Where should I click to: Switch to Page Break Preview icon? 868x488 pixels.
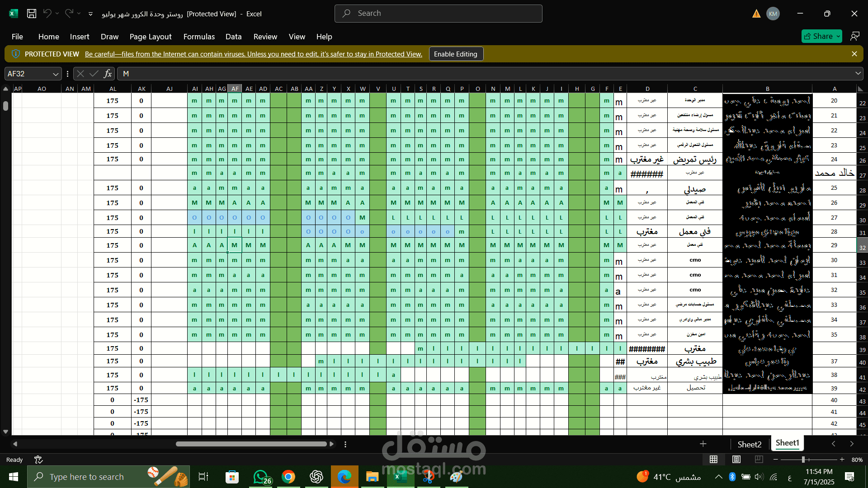point(759,460)
